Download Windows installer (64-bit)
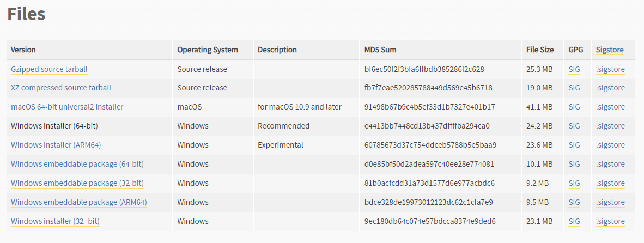 click(x=54, y=126)
